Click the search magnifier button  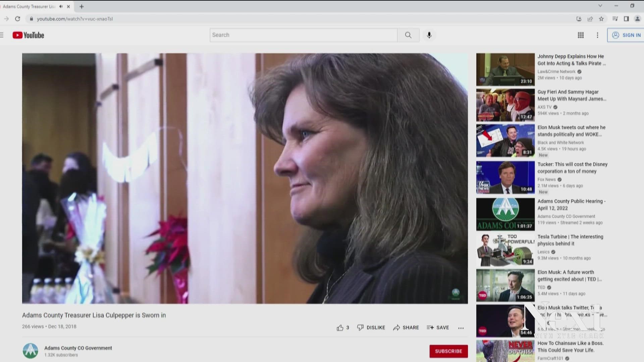tap(408, 35)
